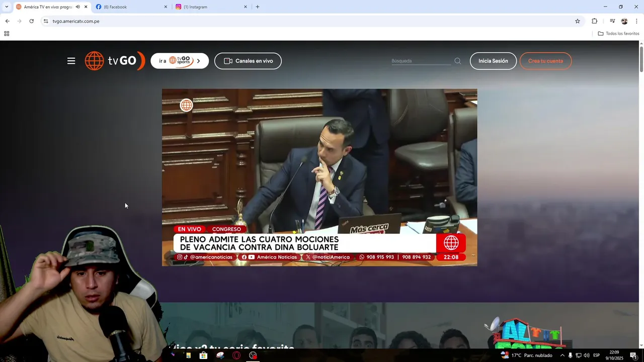This screenshot has height=362, width=644.
Task: Bookmark this page with the star
Action: [x=578, y=21]
